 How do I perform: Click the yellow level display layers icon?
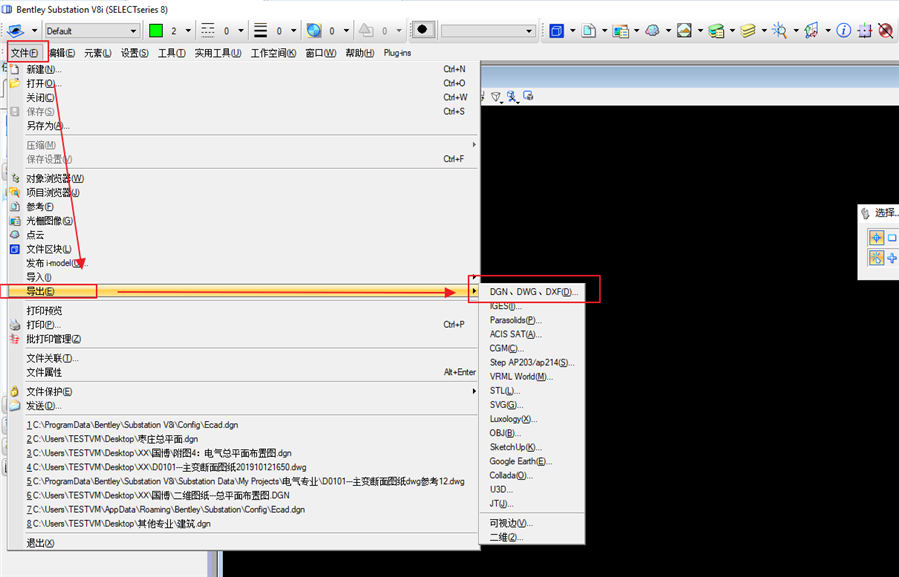[748, 30]
